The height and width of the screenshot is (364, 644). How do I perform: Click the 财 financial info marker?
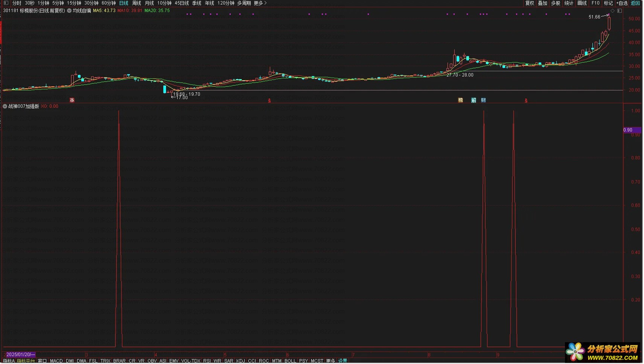click(x=483, y=100)
